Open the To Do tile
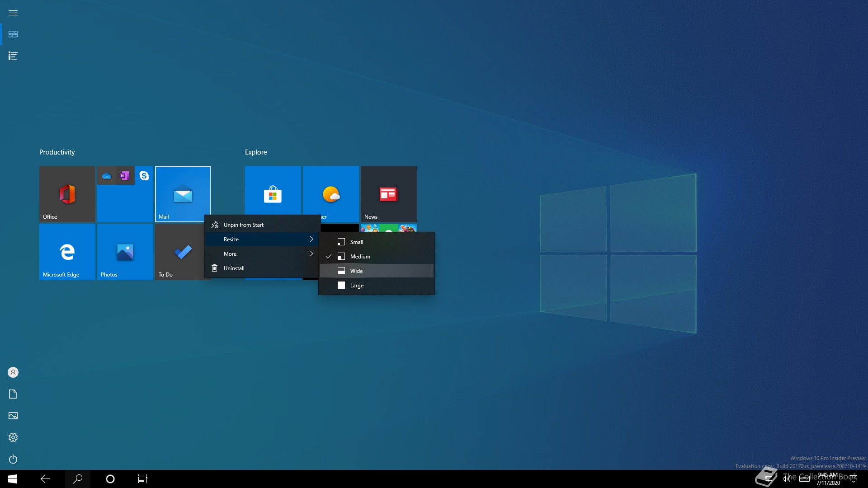 180,252
